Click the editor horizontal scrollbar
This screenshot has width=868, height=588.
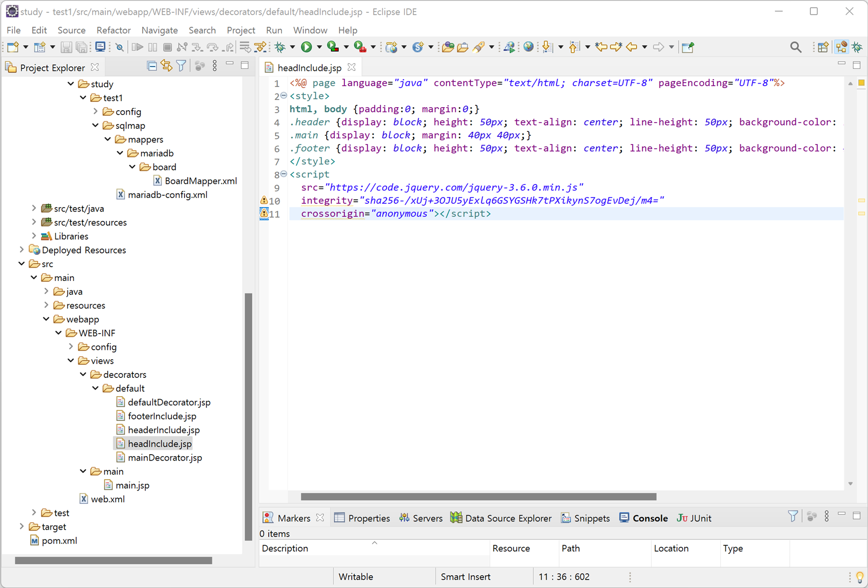pyautogui.click(x=478, y=496)
